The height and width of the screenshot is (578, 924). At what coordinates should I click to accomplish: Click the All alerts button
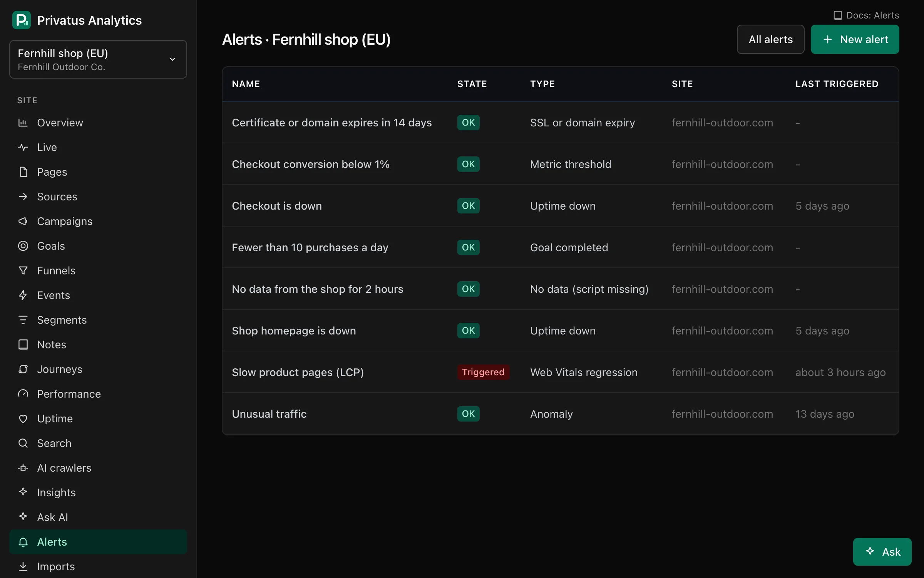click(770, 39)
